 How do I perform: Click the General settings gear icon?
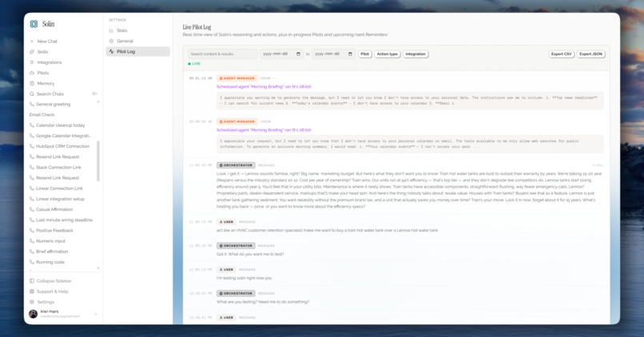[x=111, y=41]
